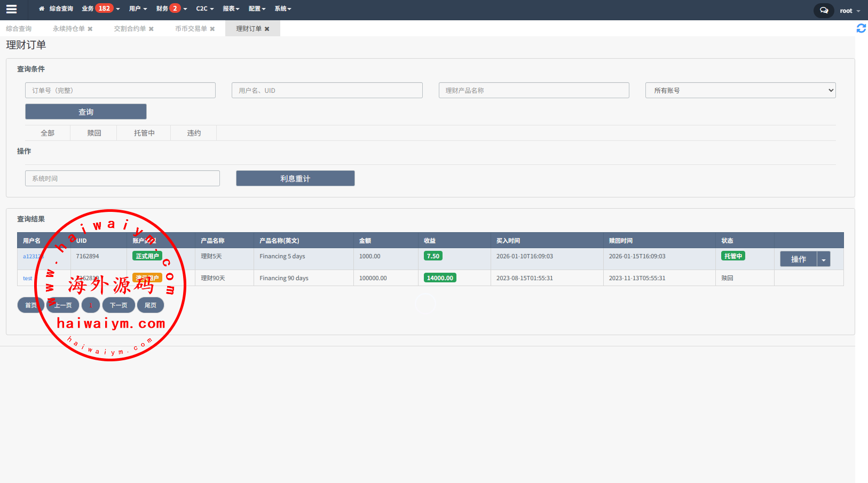Click the 查询 search button
868x483 pixels.
(x=86, y=112)
